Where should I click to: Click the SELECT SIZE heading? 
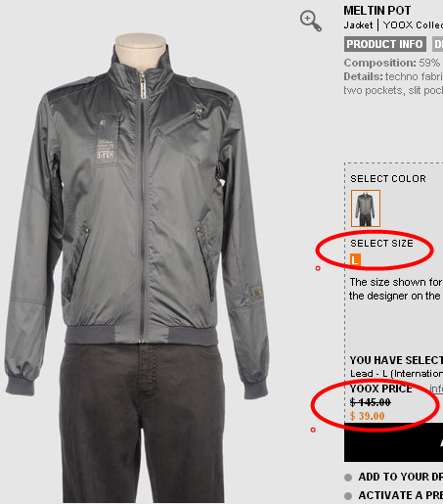[x=381, y=244]
